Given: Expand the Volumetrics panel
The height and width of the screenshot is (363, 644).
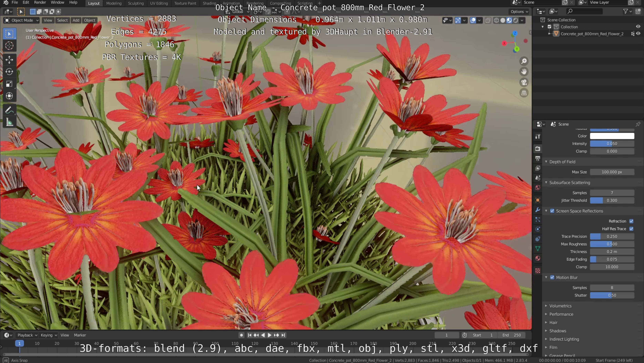Looking at the screenshot, I should [560, 306].
